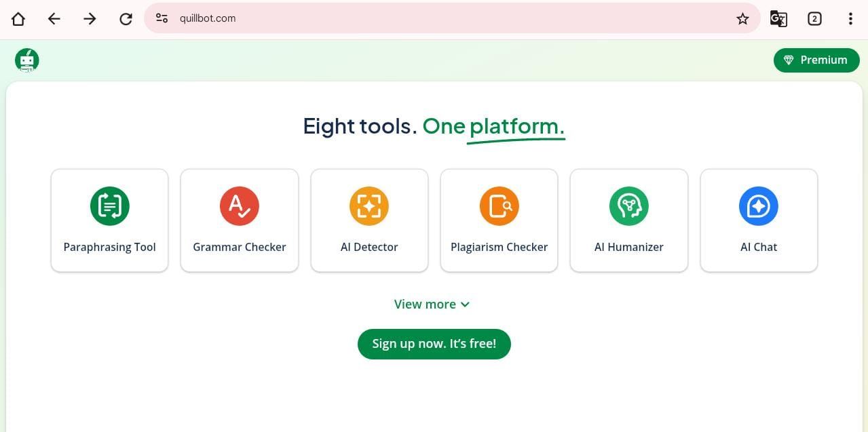Bookmark quillbot.com with the star icon
The width and height of the screenshot is (868, 432).
point(742,18)
